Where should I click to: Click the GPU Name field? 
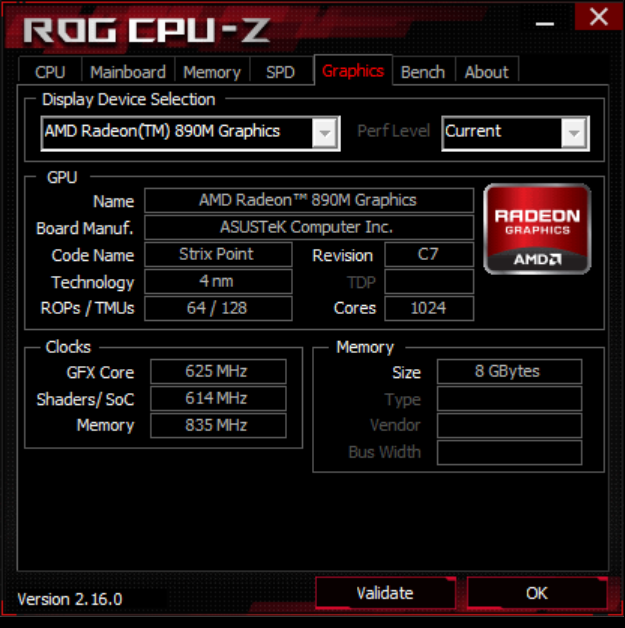(309, 200)
